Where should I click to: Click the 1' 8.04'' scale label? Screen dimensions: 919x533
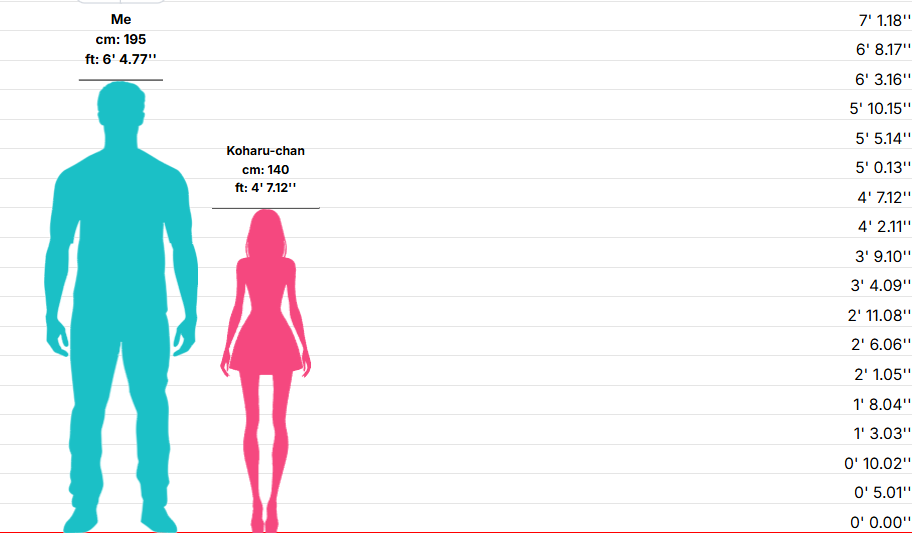[x=882, y=404]
